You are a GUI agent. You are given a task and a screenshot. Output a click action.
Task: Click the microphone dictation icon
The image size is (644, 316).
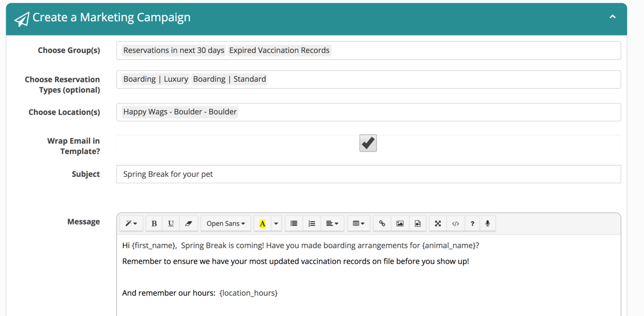click(488, 223)
